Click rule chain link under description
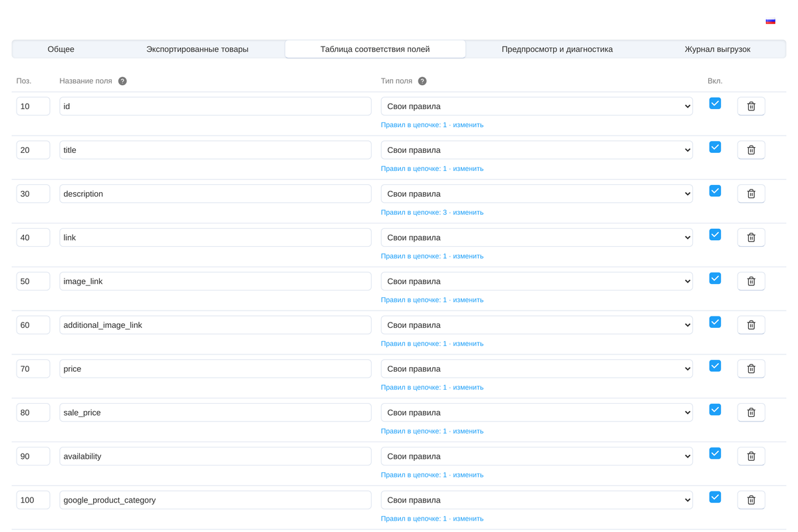 pyautogui.click(x=432, y=213)
